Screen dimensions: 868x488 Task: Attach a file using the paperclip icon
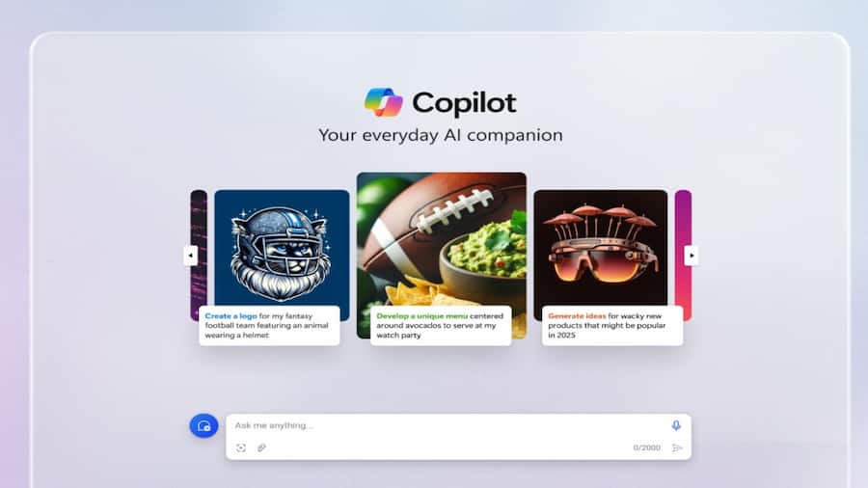pyautogui.click(x=261, y=447)
